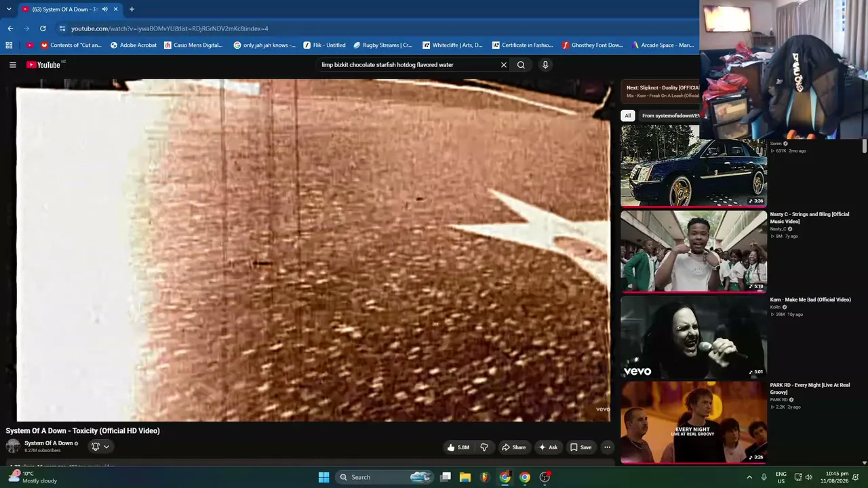The width and height of the screenshot is (868, 488).
Task: Open the Adobe Acrobat bookmark
Action: [x=133, y=45]
